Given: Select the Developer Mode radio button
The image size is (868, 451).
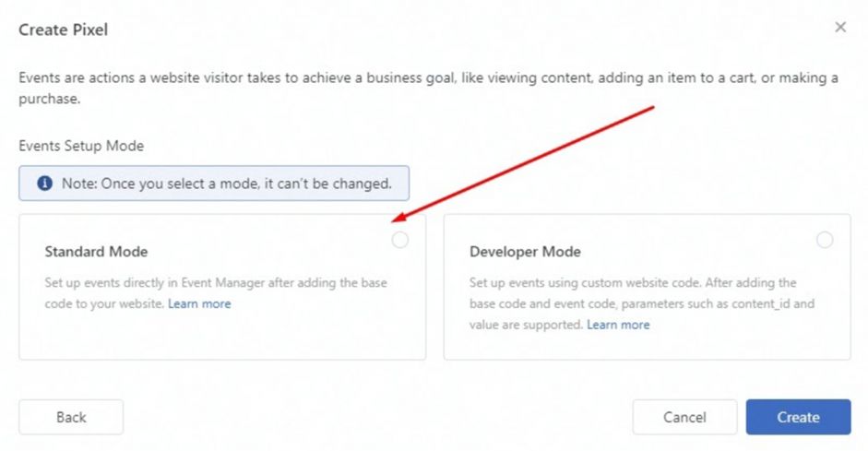Looking at the screenshot, I should (824, 240).
